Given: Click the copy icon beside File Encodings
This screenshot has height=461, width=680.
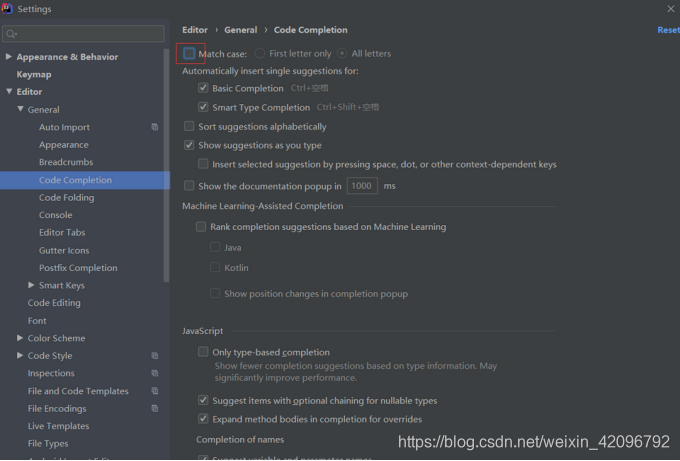Looking at the screenshot, I should (155, 409).
